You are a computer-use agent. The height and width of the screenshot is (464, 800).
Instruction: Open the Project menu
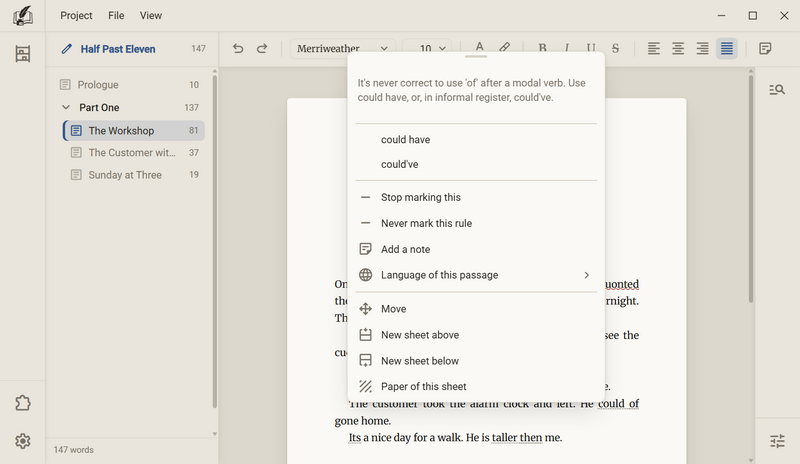coord(76,15)
